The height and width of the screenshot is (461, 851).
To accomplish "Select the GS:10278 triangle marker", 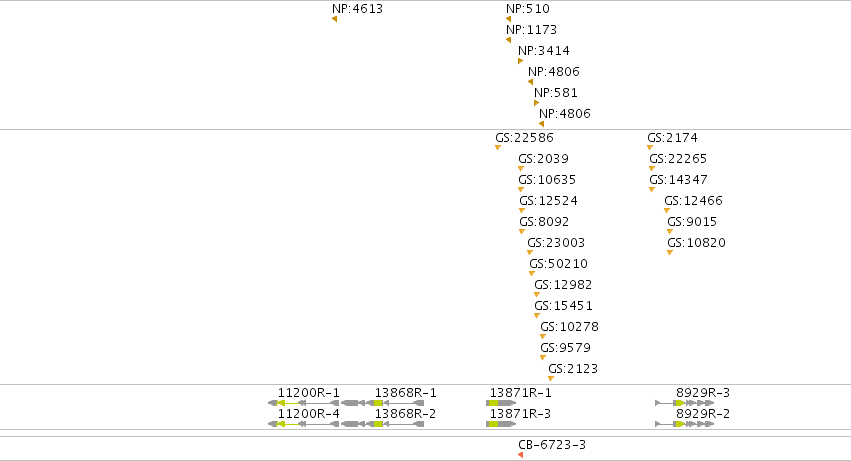I will coord(543,337).
